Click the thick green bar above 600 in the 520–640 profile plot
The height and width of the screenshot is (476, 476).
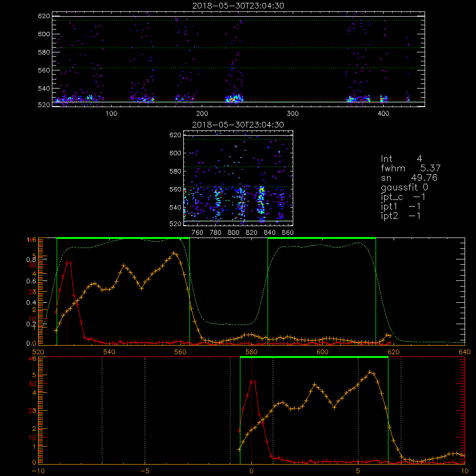322,238
